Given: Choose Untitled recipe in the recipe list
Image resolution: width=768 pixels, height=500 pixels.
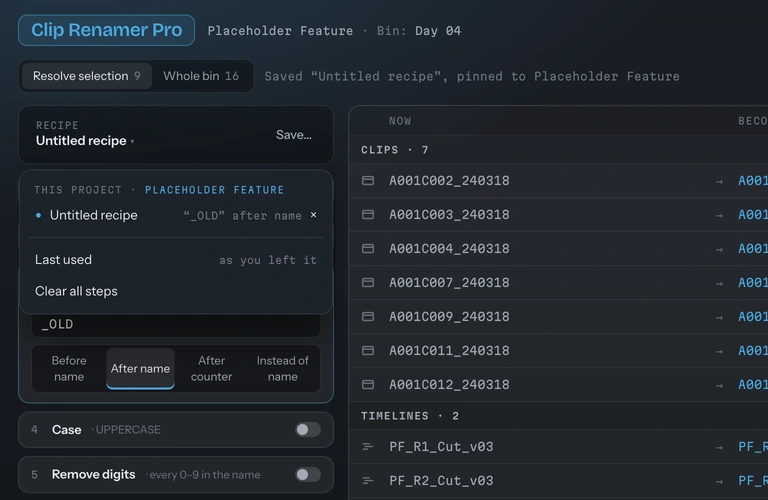Looking at the screenshot, I should (176, 215).
